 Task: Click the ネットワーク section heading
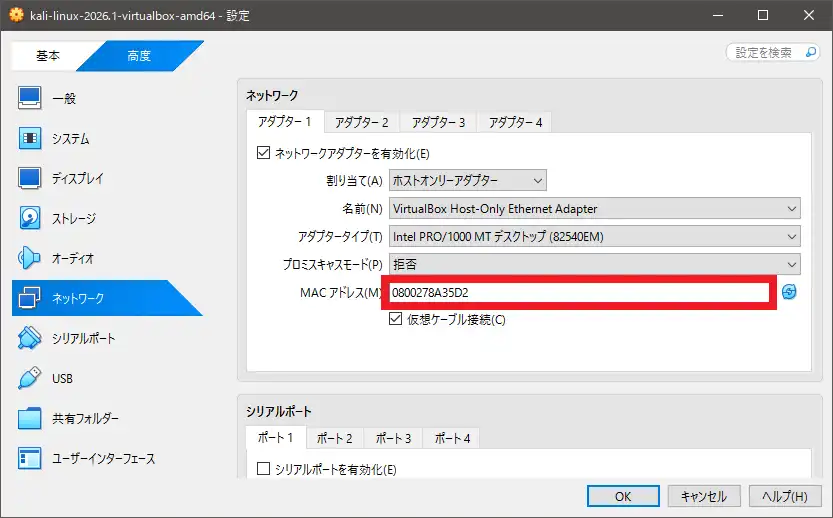(272, 96)
